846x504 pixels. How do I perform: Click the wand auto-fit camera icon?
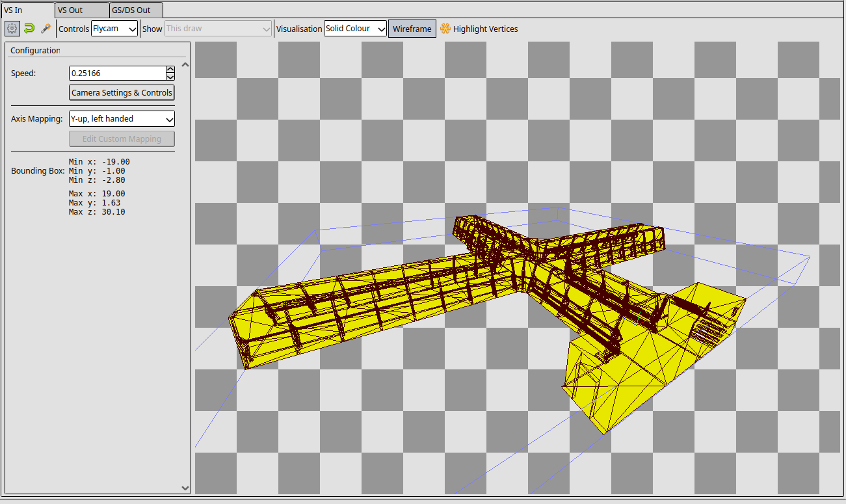pos(46,29)
